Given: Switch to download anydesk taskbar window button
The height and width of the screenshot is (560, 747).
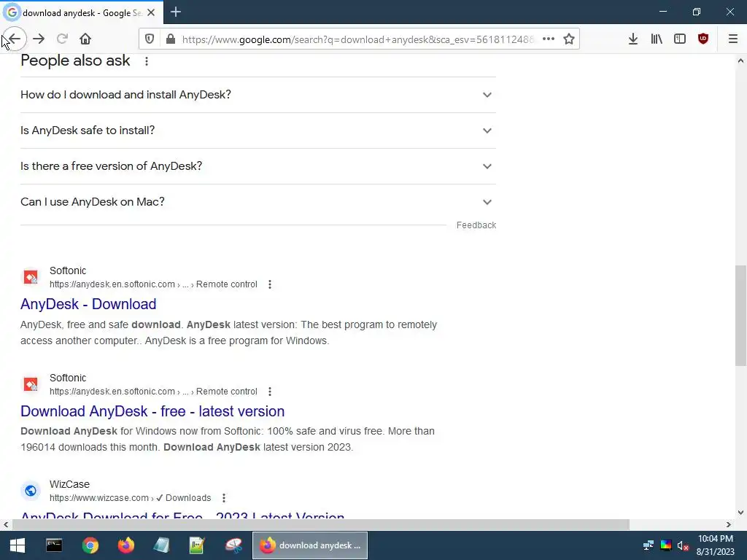Looking at the screenshot, I should coord(309,545).
